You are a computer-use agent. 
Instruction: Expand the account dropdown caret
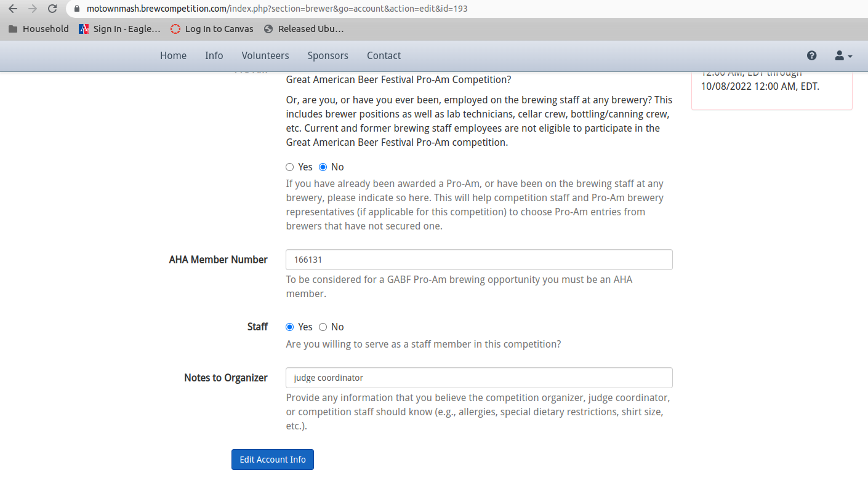tap(850, 57)
